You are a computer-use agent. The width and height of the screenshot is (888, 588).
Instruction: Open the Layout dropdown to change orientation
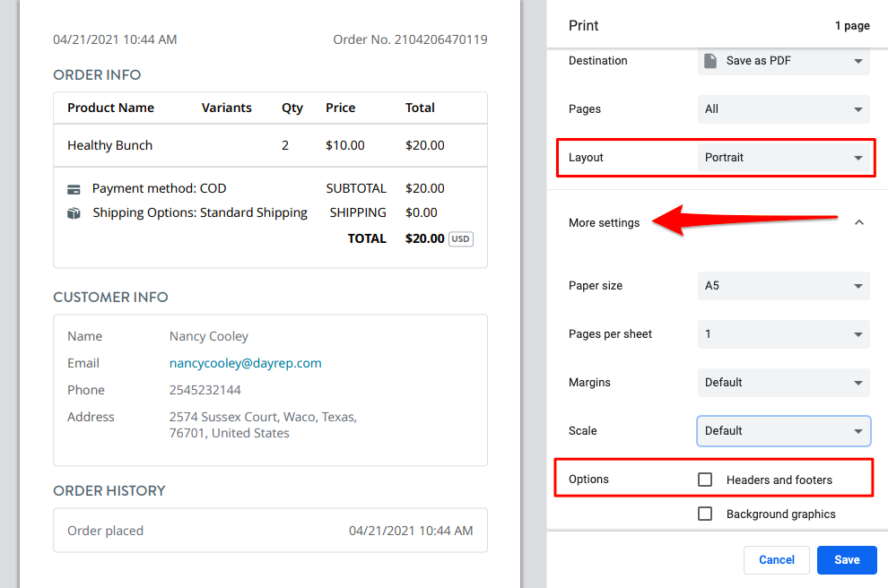coord(783,157)
